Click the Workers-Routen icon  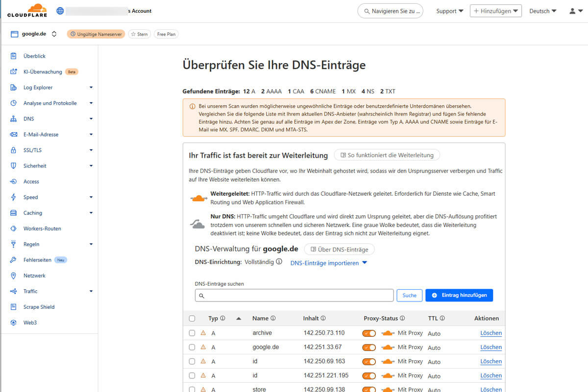[14, 229]
